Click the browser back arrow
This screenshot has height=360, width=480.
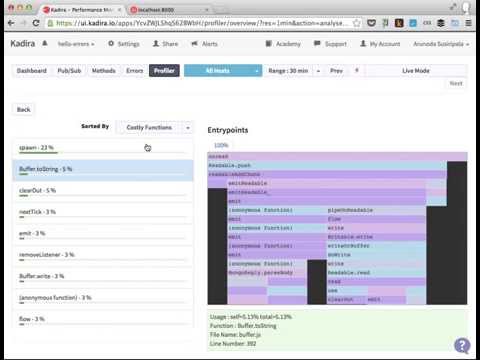[x=11, y=23]
